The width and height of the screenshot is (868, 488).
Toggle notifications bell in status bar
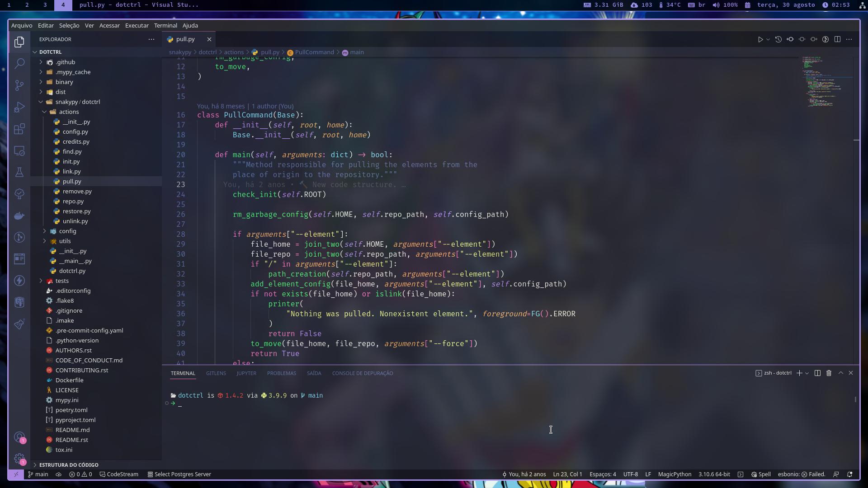click(x=849, y=474)
